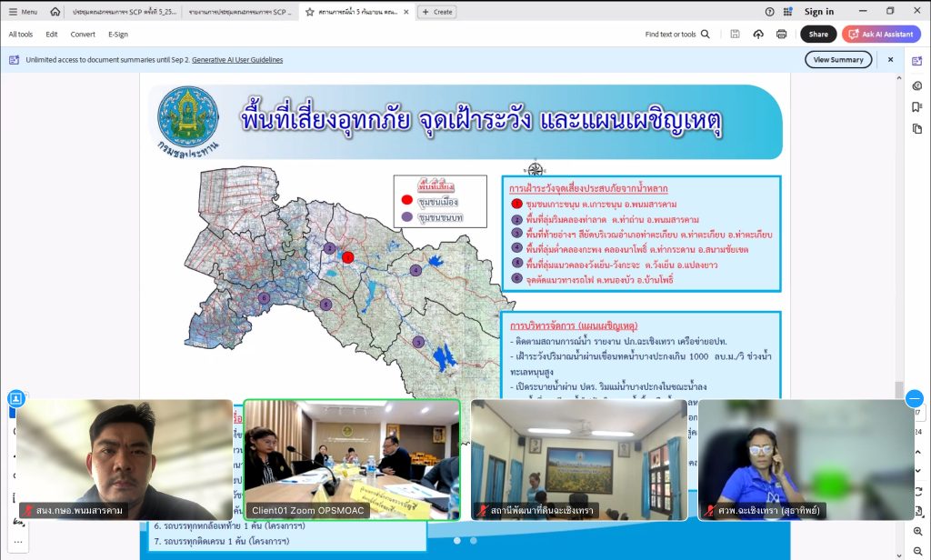Click the red ชุมชนเมือง legend dot

[406, 200]
